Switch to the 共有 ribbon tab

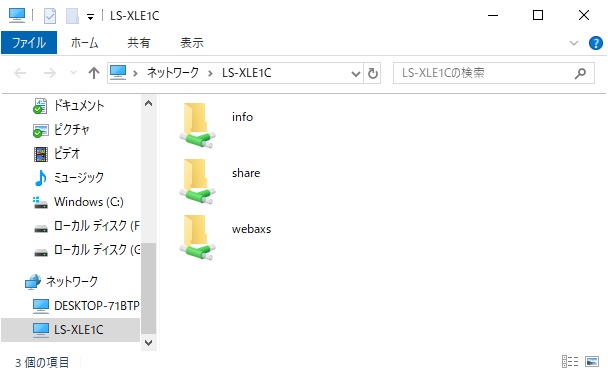[139, 42]
